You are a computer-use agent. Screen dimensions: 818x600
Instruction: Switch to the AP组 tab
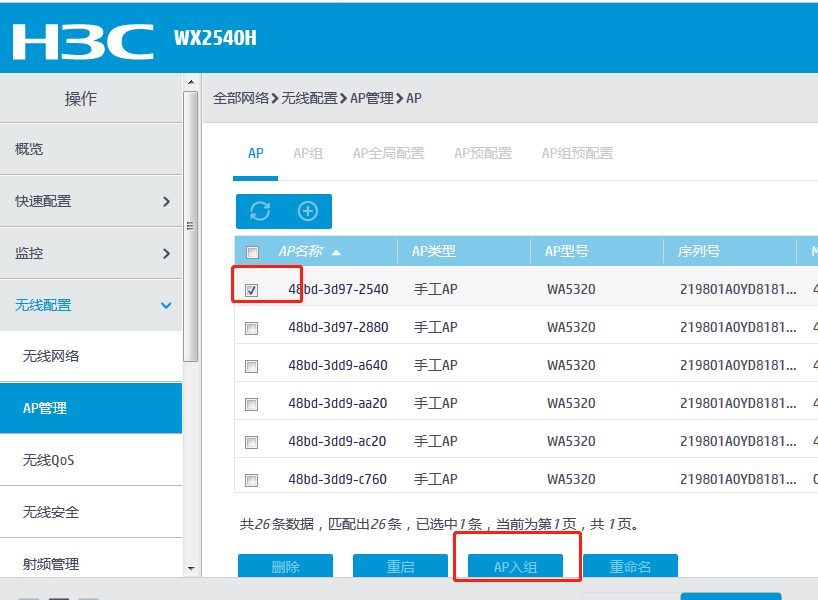click(x=308, y=153)
